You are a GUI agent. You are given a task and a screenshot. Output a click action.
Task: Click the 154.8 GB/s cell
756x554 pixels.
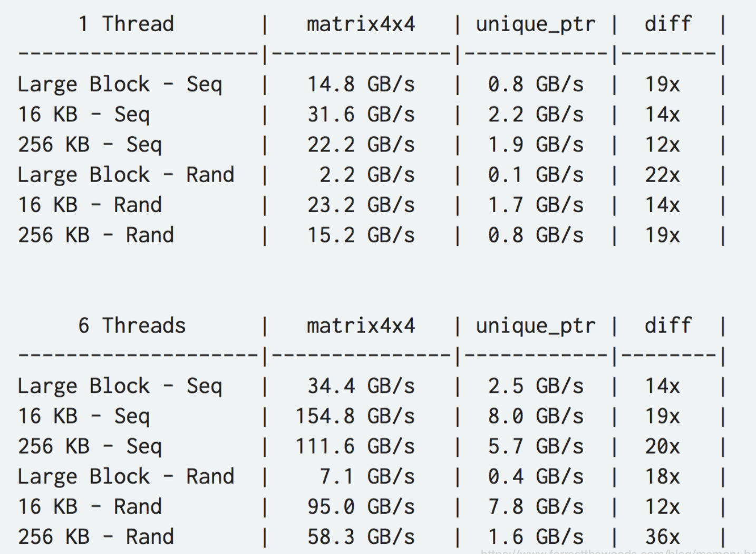pyautogui.click(x=355, y=416)
